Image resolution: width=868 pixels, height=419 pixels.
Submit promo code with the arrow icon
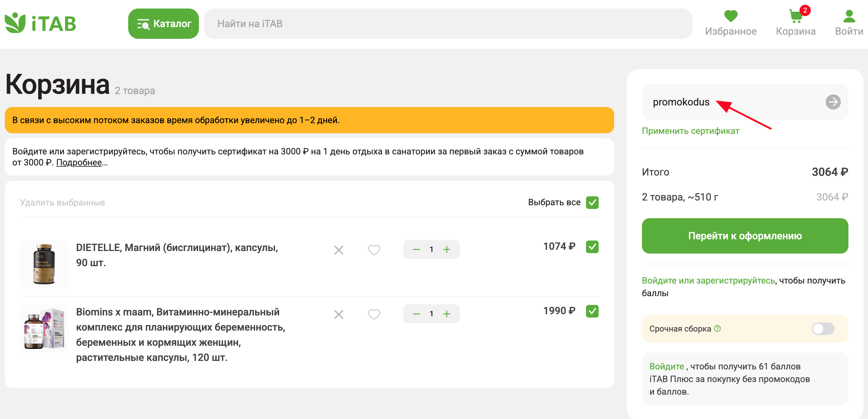point(833,102)
